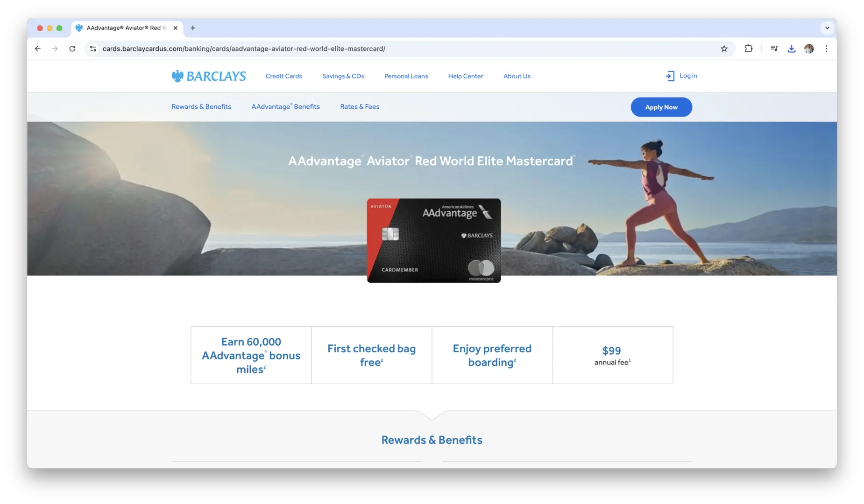The height and width of the screenshot is (504, 864).
Task: Go to AAdvantage Benefits section link
Action: [x=285, y=107]
